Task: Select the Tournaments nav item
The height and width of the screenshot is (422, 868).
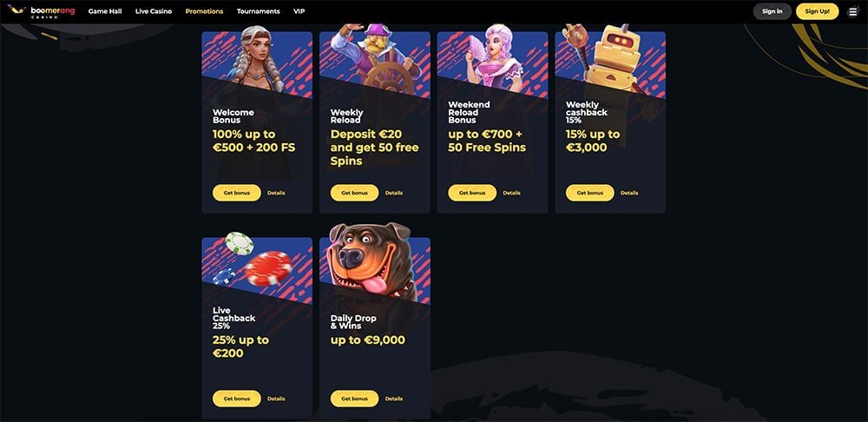Action: coord(258,11)
